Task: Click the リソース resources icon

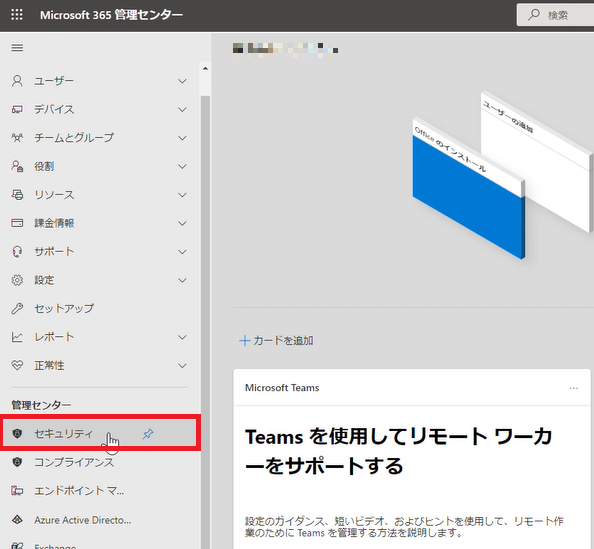Action: point(17,195)
